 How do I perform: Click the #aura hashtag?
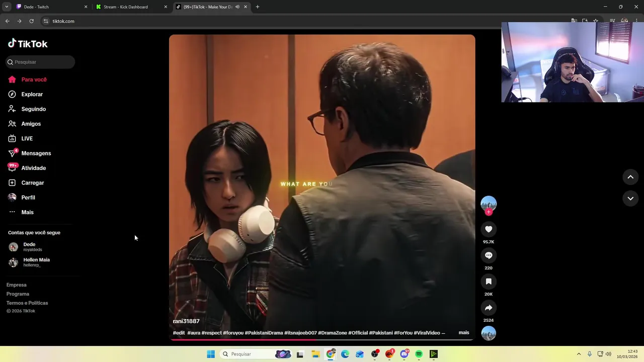[194, 333]
